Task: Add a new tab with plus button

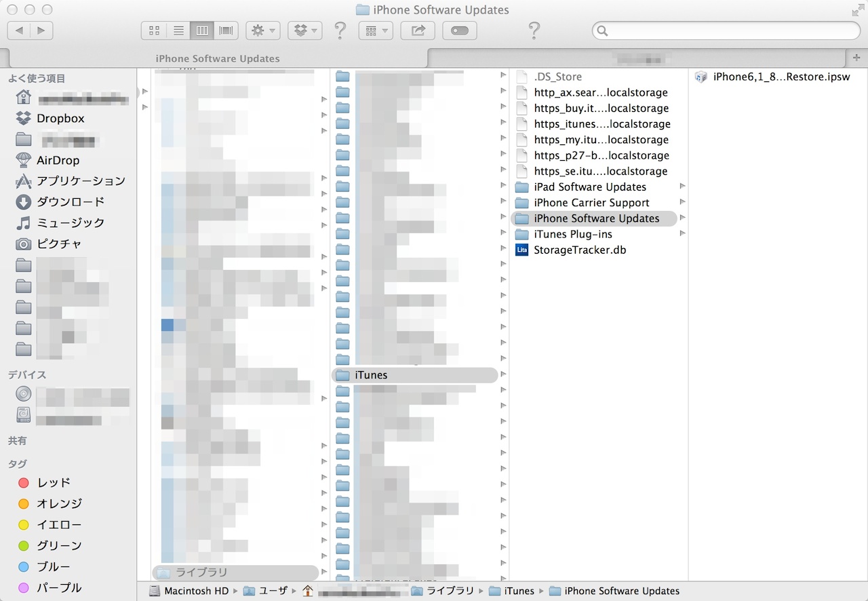Action: (856, 58)
